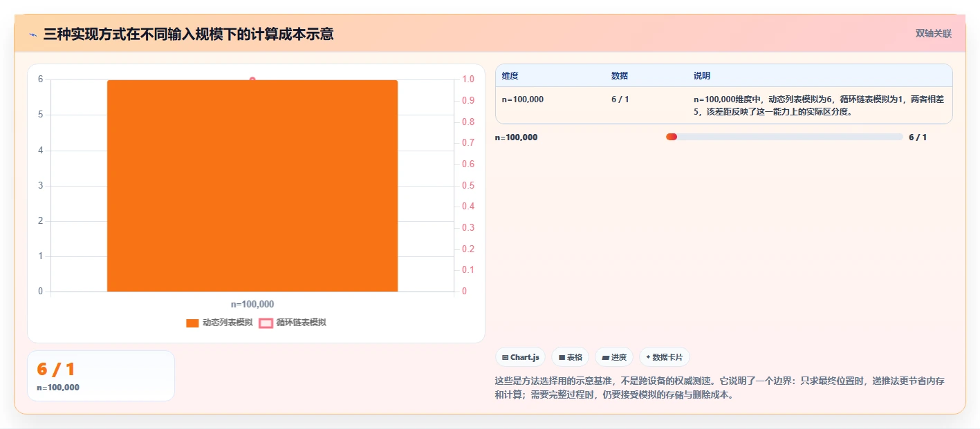Click the 数据 column header

(620, 76)
